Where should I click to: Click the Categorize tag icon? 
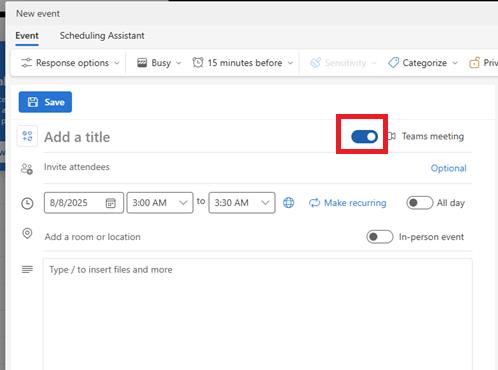point(393,63)
